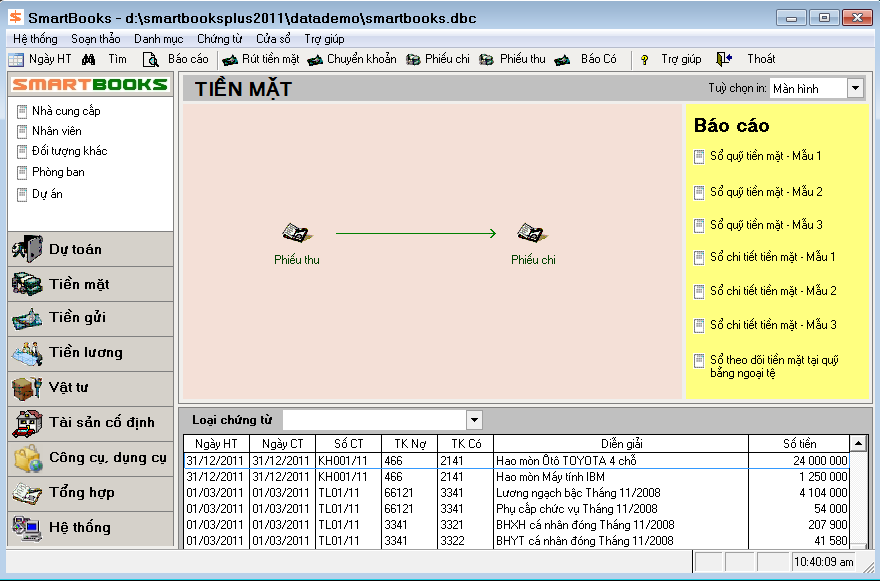Image resolution: width=884 pixels, height=582 pixels.
Task: Open the Tiền lương module in sidebar
Action: [x=91, y=354]
